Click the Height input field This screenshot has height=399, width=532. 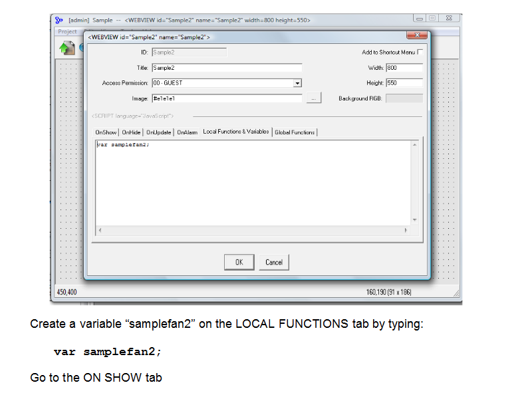(x=404, y=83)
